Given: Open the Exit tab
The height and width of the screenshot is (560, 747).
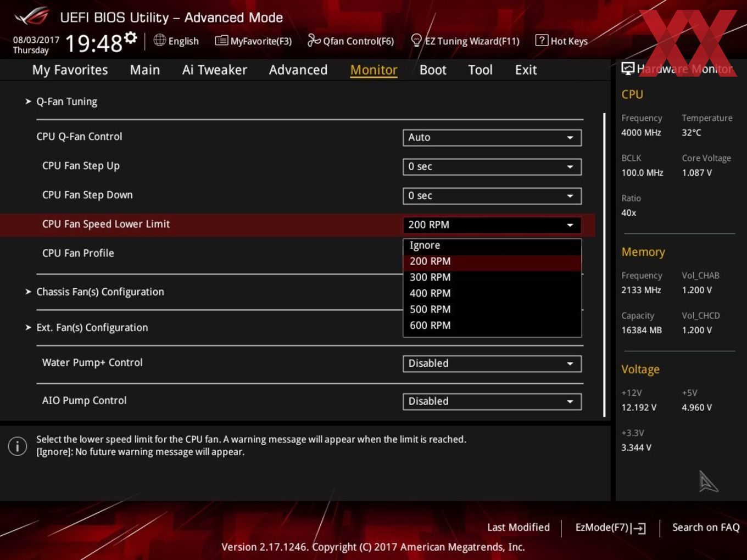Looking at the screenshot, I should point(526,70).
